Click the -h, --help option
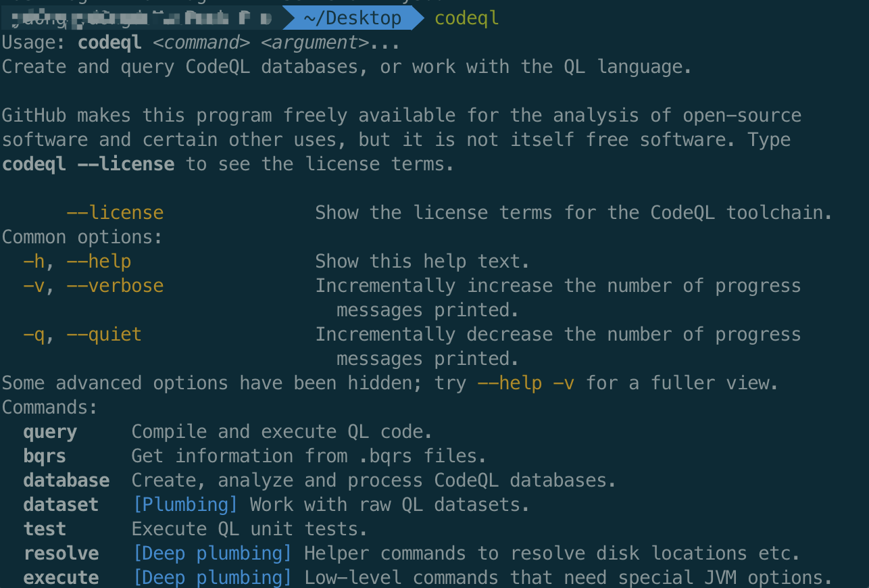This screenshot has width=869, height=588. (77, 262)
